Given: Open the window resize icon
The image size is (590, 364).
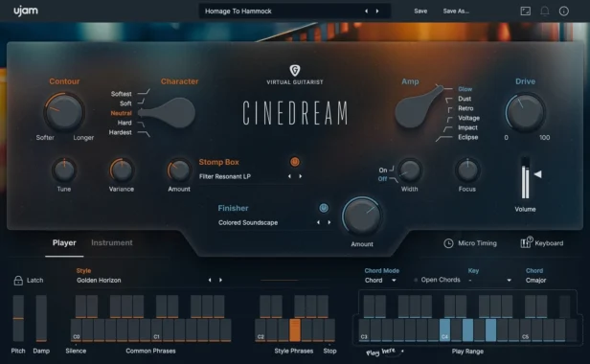Looking at the screenshot, I should click(525, 11).
